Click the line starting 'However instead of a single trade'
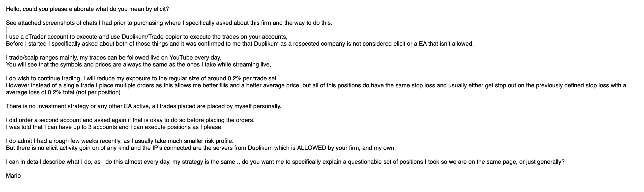 (316, 86)
